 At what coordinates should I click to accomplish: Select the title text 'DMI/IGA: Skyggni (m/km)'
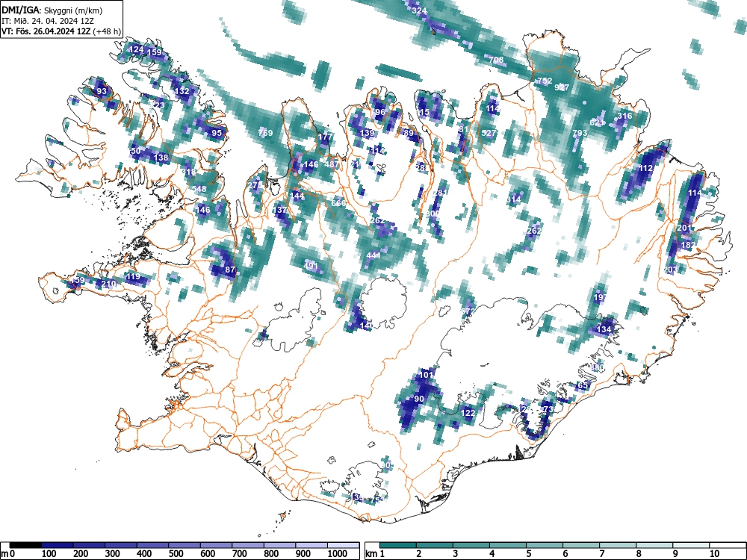52,10
